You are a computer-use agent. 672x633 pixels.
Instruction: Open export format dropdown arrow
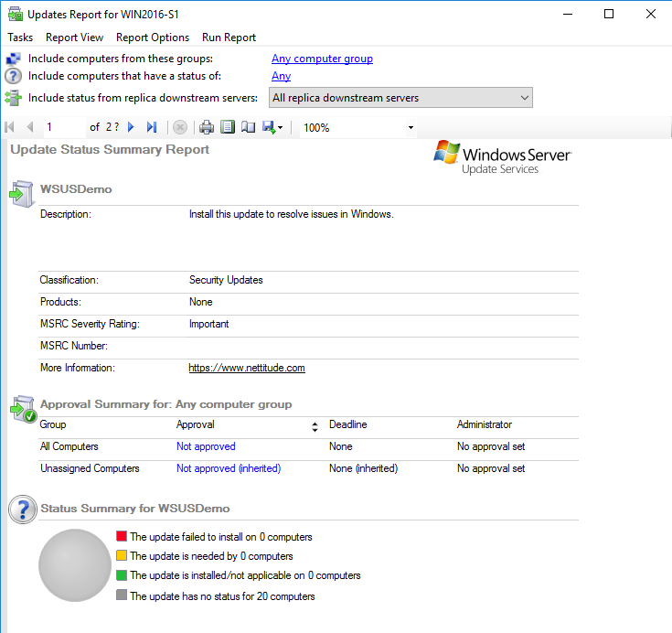[281, 128]
